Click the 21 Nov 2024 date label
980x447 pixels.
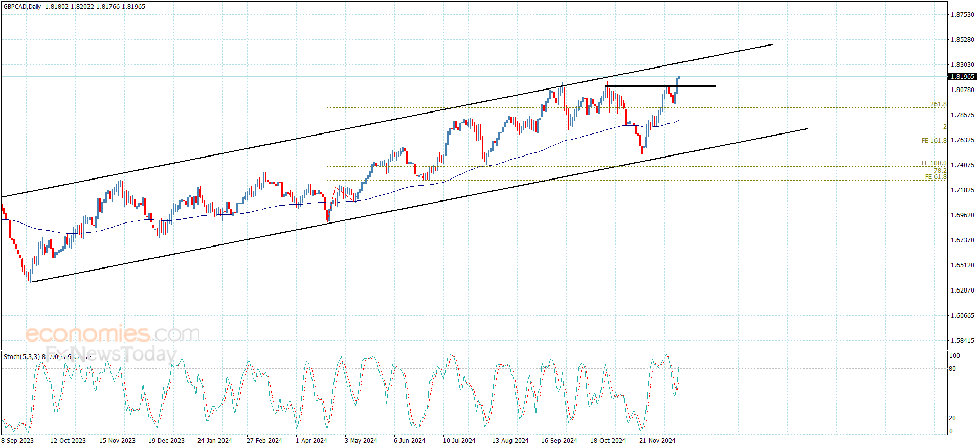coord(657,441)
